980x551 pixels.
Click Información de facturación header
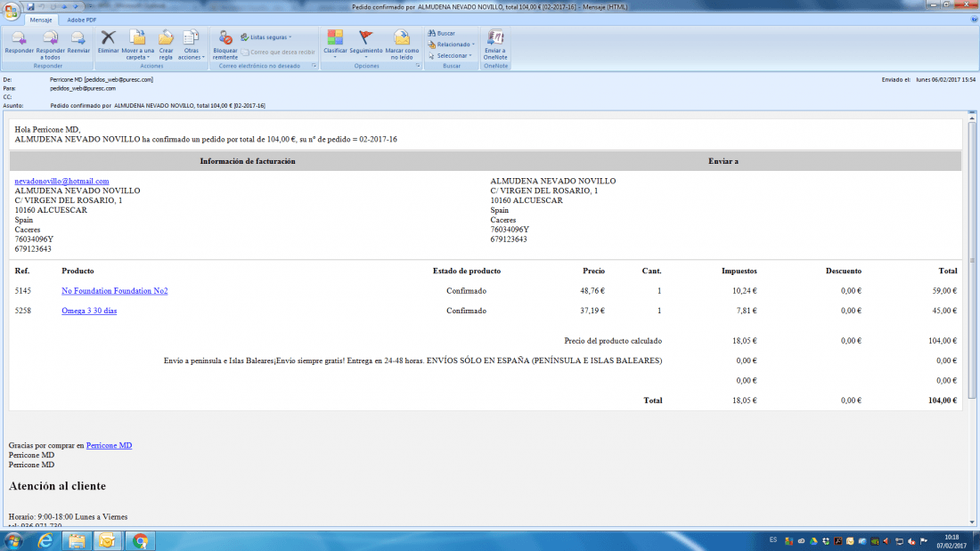click(248, 161)
